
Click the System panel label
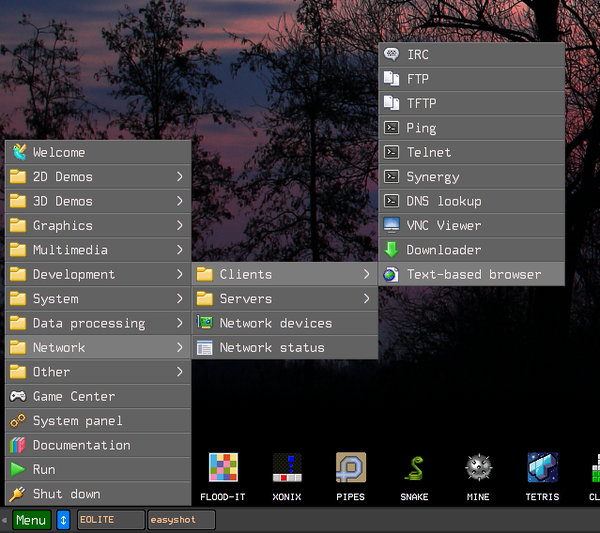click(78, 421)
